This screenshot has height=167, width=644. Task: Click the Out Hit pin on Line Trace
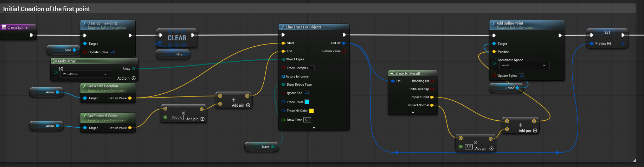point(343,43)
